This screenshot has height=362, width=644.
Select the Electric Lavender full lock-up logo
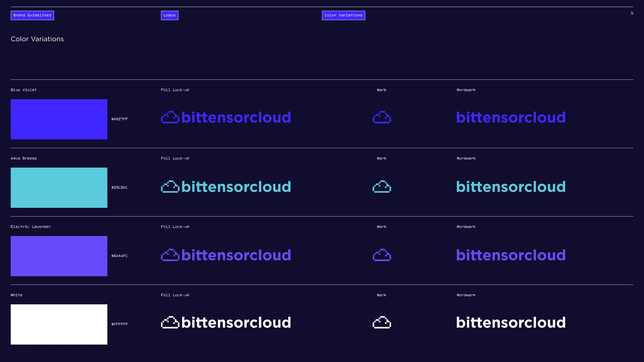226,255
